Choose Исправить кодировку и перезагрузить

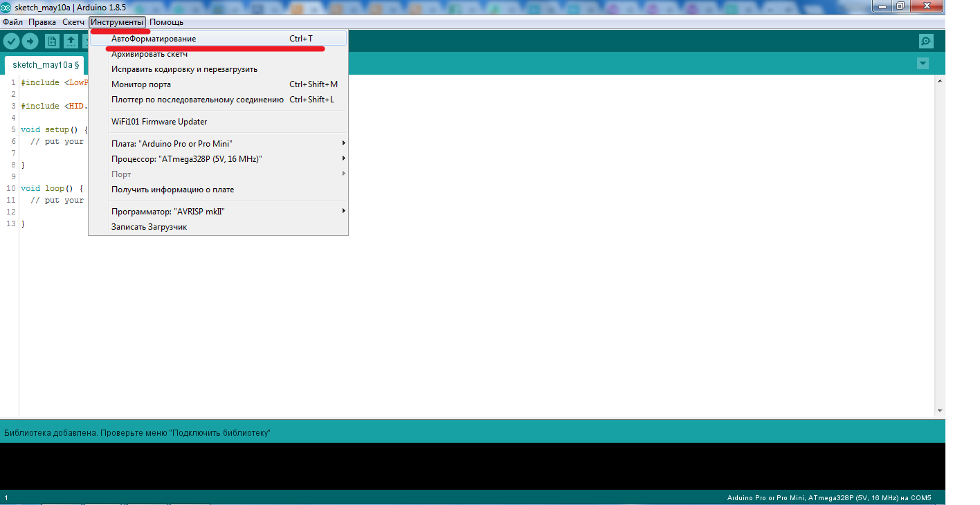(x=218, y=69)
